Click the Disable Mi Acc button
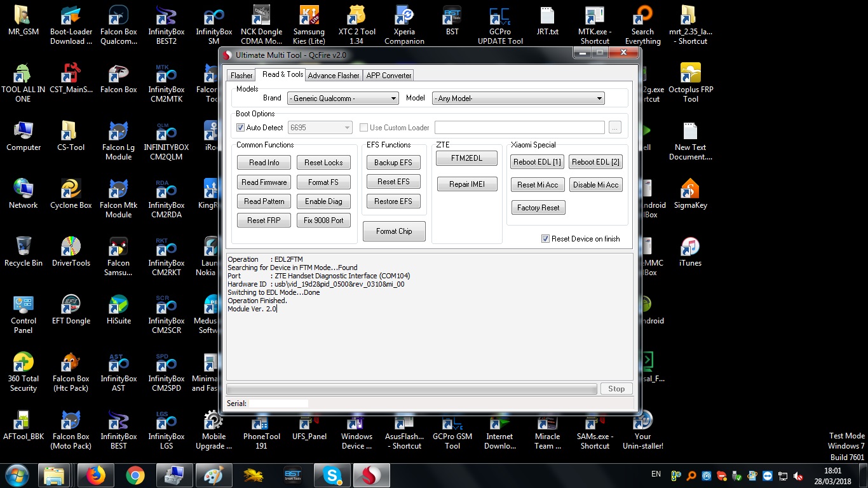The width and height of the screenshot is (868, 488). click(x=595, y=185)
